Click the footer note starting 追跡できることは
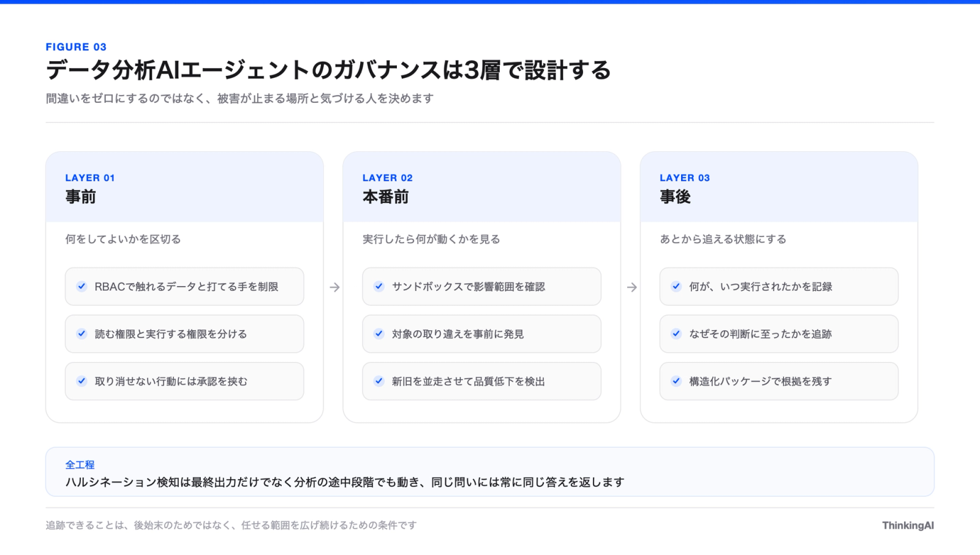Viewport: 980px width, 555px height. click(231, 526)
